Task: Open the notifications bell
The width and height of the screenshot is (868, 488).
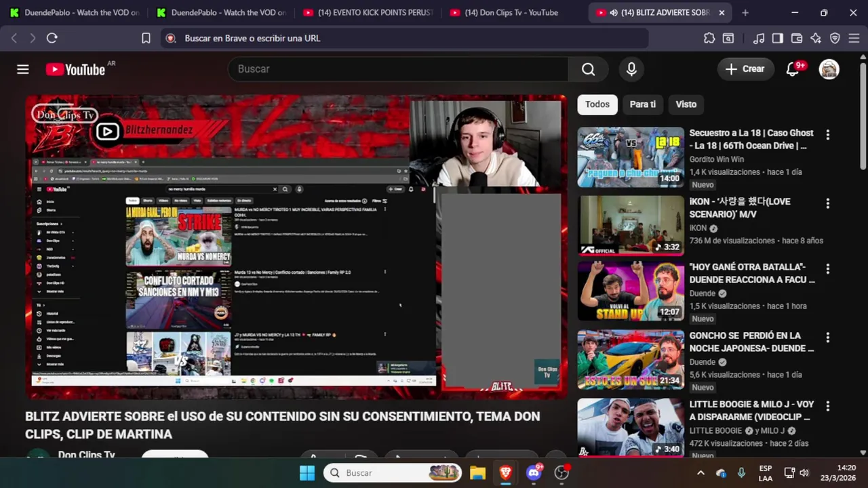Action: (792, 69)
